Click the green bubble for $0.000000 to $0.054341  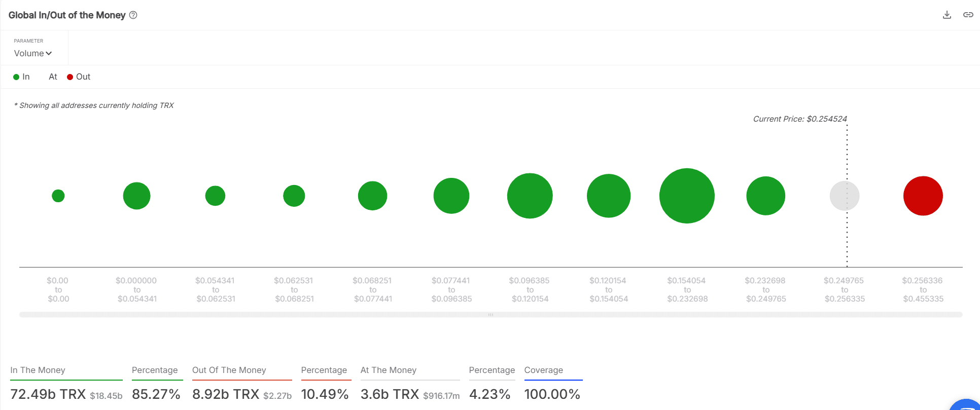tap(136, 196)
